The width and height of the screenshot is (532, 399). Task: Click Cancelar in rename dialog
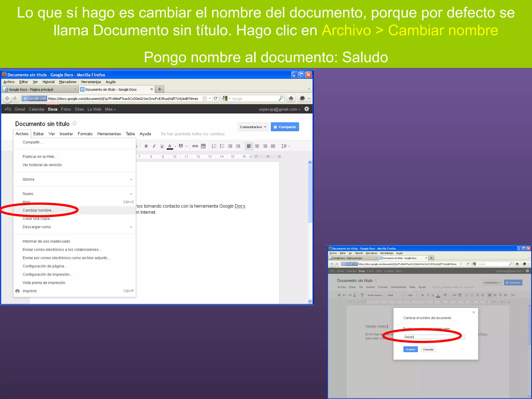click(428, 349)
